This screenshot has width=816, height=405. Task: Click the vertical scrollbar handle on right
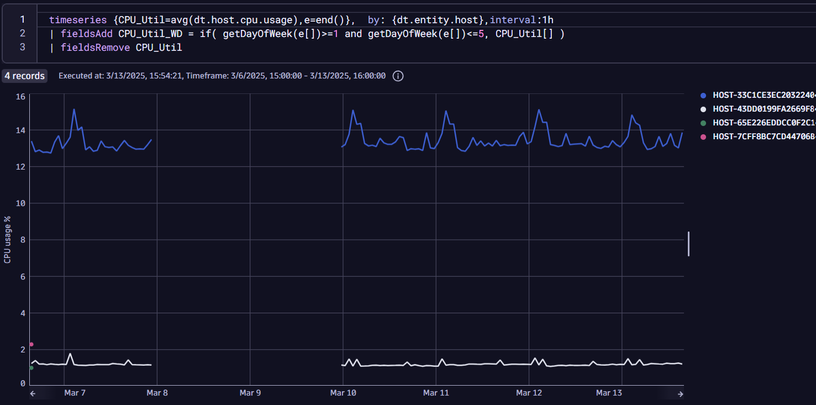tap(688, 244)
